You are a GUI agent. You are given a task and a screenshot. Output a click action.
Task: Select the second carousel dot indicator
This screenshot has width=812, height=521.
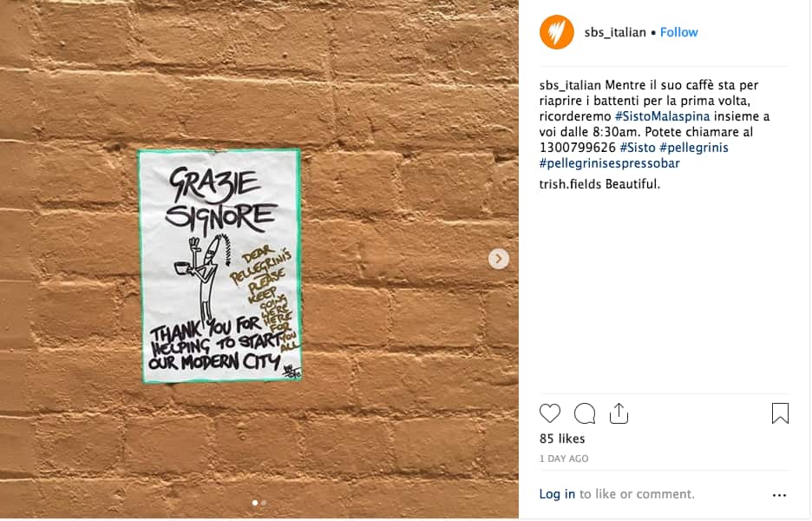264,503
